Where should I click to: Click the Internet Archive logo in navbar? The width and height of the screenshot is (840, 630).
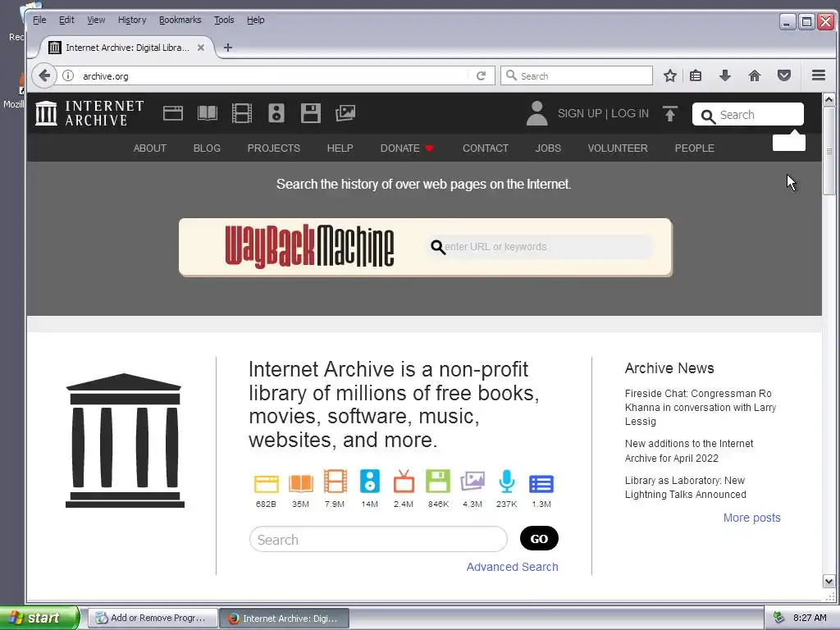click(89, 113)
